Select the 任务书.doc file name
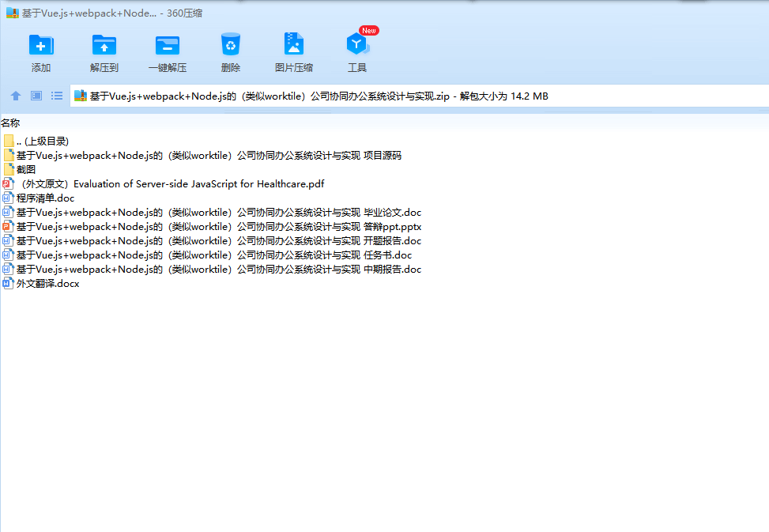Image resolution: width=769 pixels, height=532 pixels. pyautogui.click(x=214, y=255)
